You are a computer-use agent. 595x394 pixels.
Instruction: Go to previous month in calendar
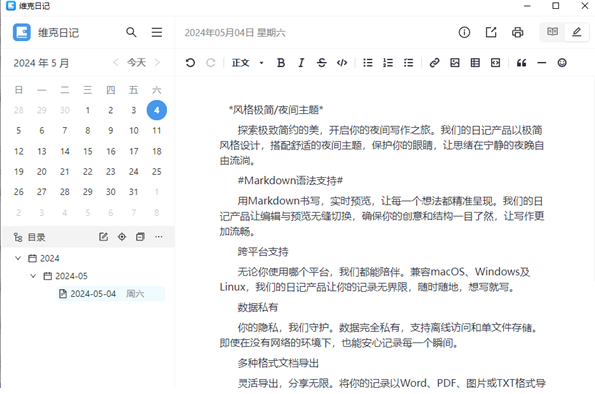pos(116,62)
